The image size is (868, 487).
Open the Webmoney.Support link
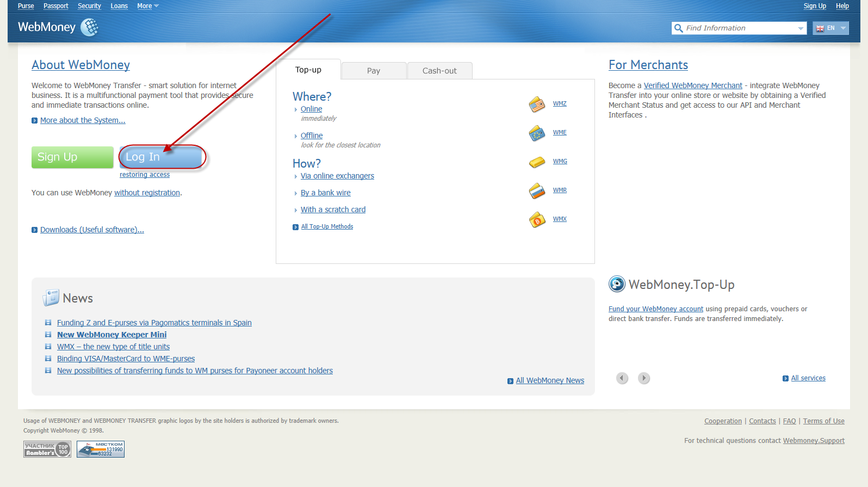pos(814,441)
